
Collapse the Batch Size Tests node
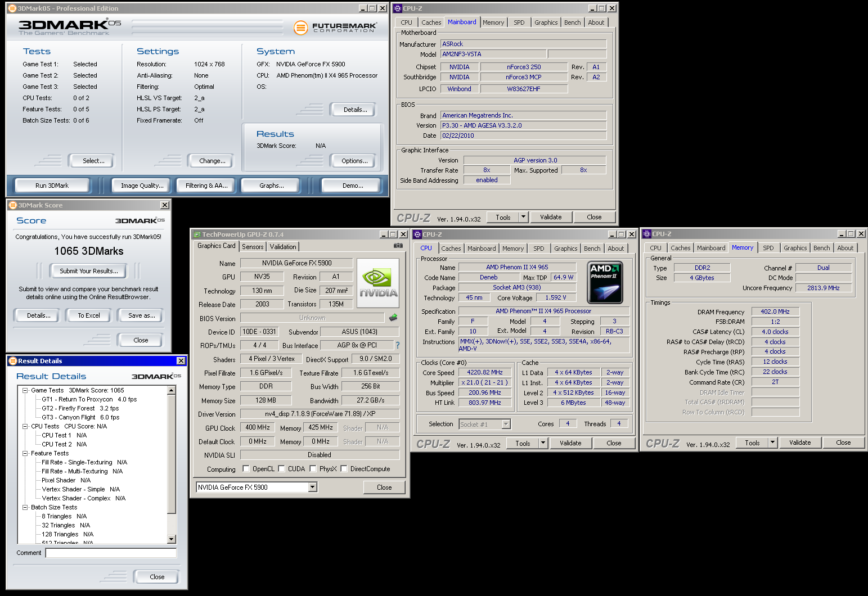pos(25,507)
